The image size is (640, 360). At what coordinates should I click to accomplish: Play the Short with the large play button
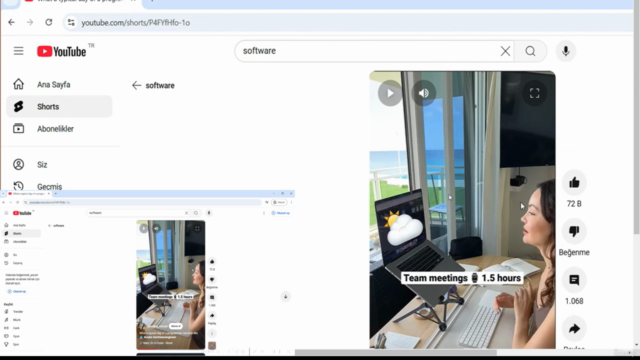(390, 93)
